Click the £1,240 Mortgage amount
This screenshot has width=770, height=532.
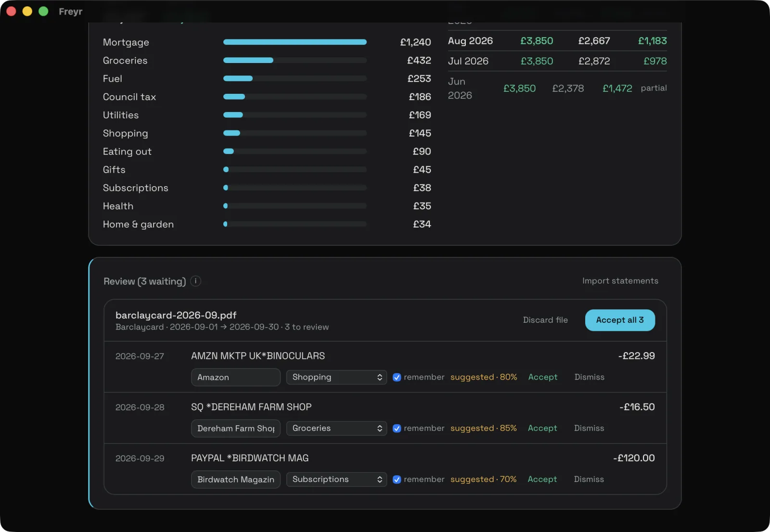(x=415, y=42)
